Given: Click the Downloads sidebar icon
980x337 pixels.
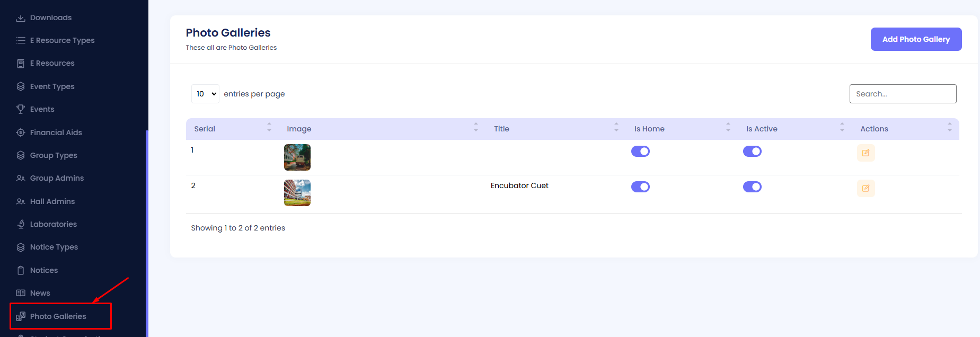Looking at the screenshot, I should click(21, 18).
